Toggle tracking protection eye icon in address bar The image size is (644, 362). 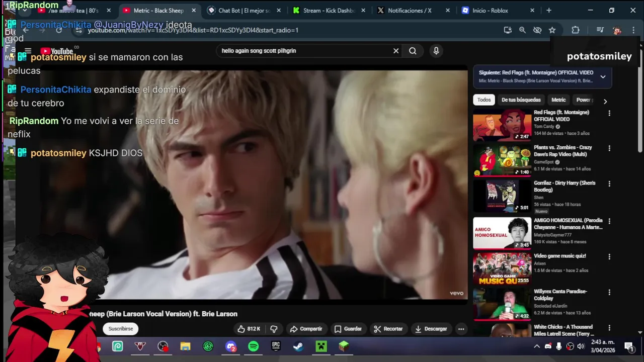537,30
